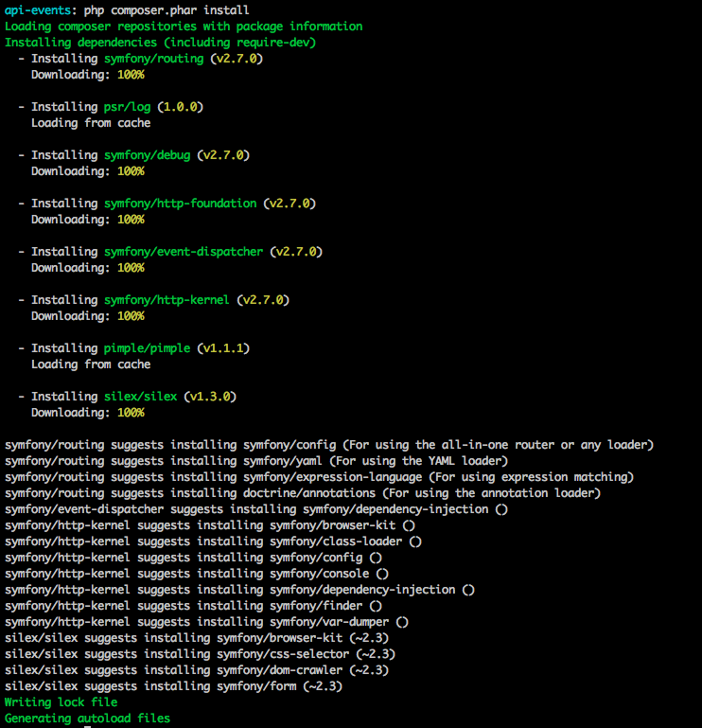Select package name 'symfony/http-foundation'
702x728 pixels.
180,204
